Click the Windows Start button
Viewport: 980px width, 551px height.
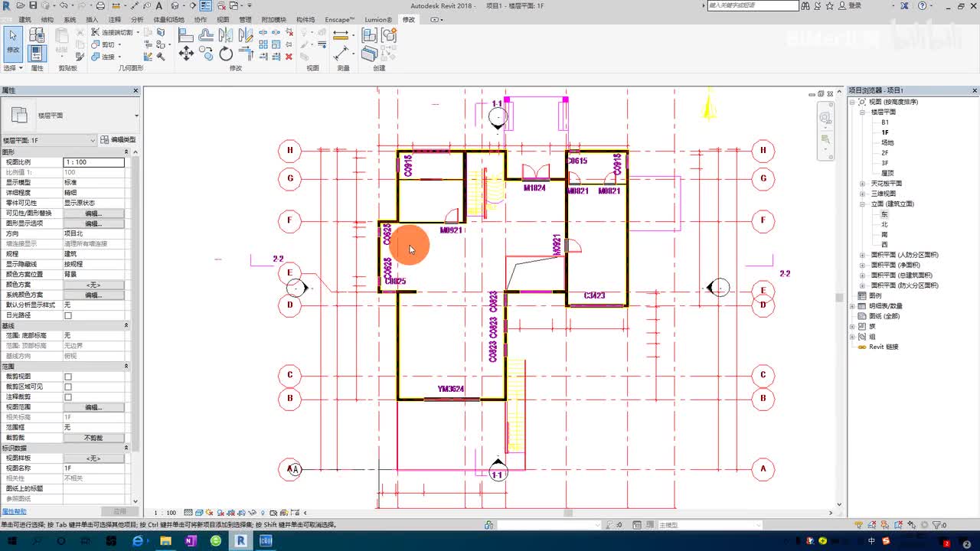click(13, 541)
